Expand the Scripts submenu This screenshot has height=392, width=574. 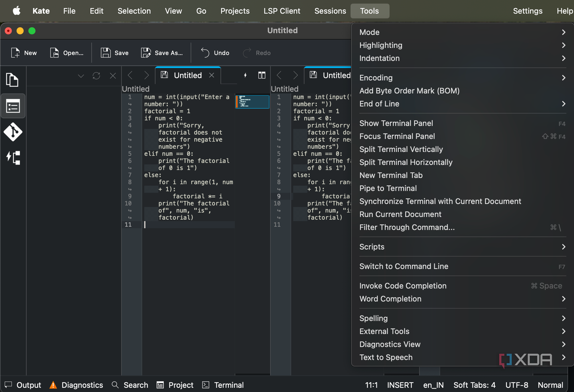372,247
